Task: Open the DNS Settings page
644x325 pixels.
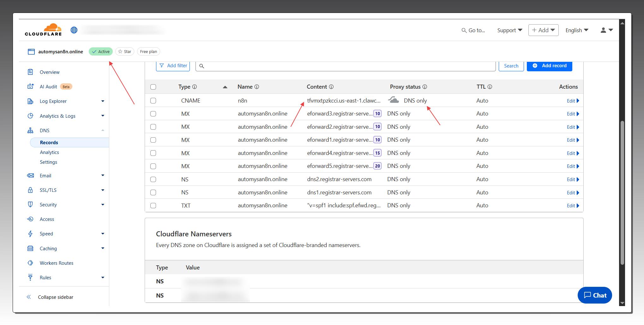Action: pos(48,162)
